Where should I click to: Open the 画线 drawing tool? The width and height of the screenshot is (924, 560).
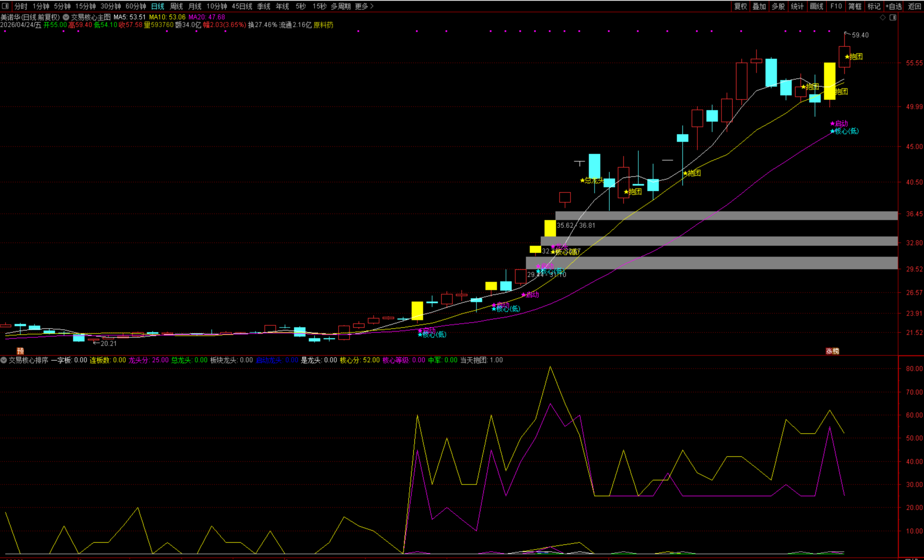click(x=816, y=6)
